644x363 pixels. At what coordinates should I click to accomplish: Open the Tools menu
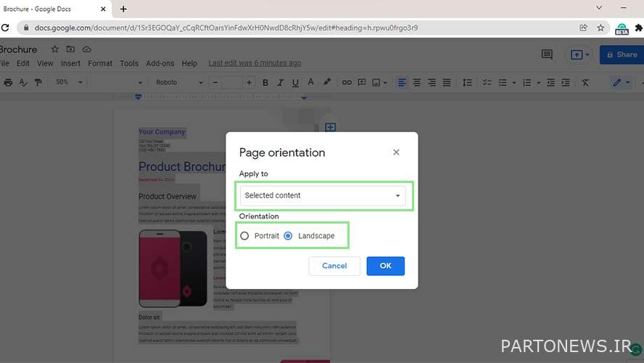point(129,63)
